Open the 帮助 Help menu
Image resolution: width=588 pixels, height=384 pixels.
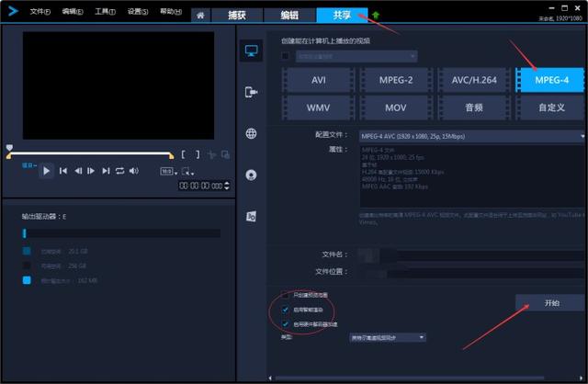[x=171, y=12]
